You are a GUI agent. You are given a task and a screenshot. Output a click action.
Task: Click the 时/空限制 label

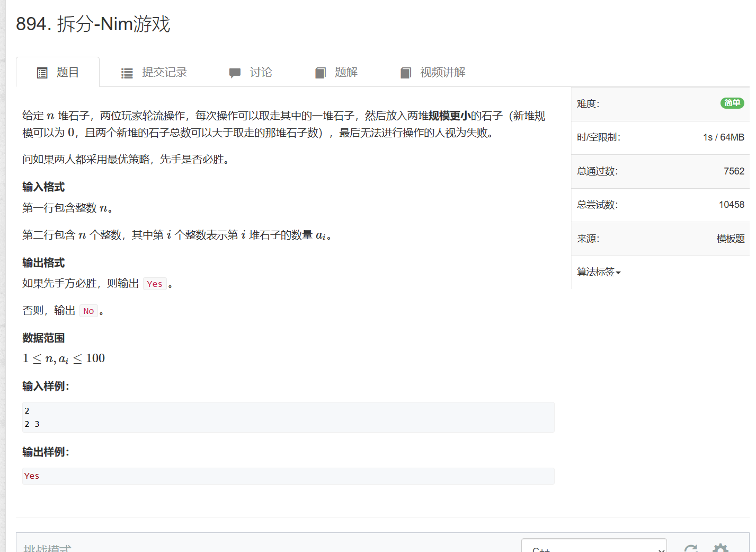(x=599, y=137)
